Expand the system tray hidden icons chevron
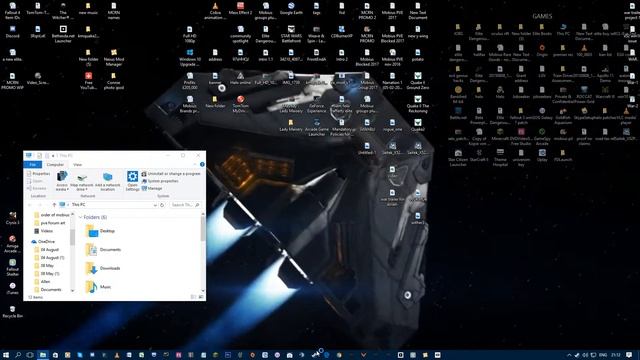The image size is (640, 360). [x=569, y=355]
